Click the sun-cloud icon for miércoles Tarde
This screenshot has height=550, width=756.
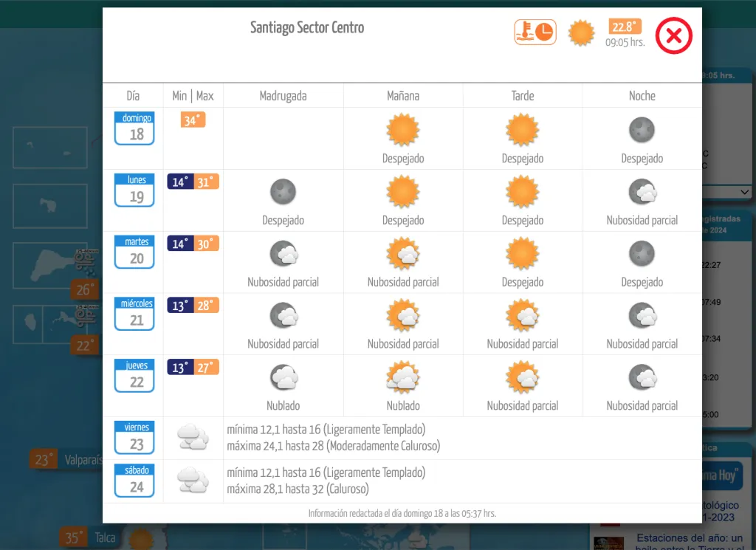[x=522, y=315]
